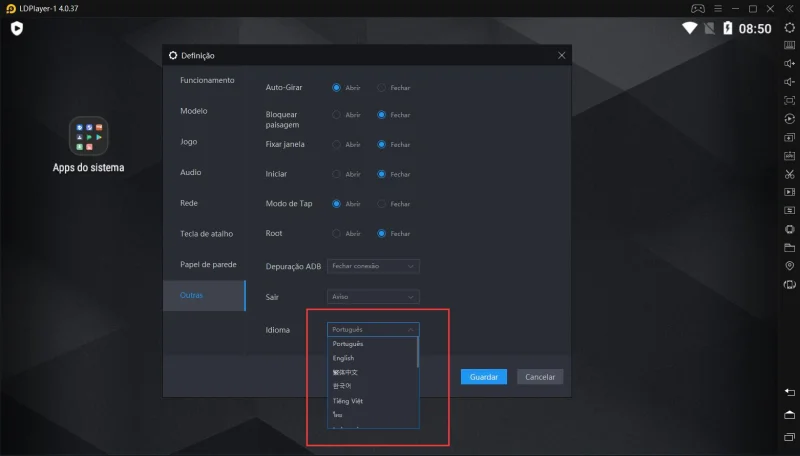
Task: Open the shared folder icon
Action: tap(789, 247)
